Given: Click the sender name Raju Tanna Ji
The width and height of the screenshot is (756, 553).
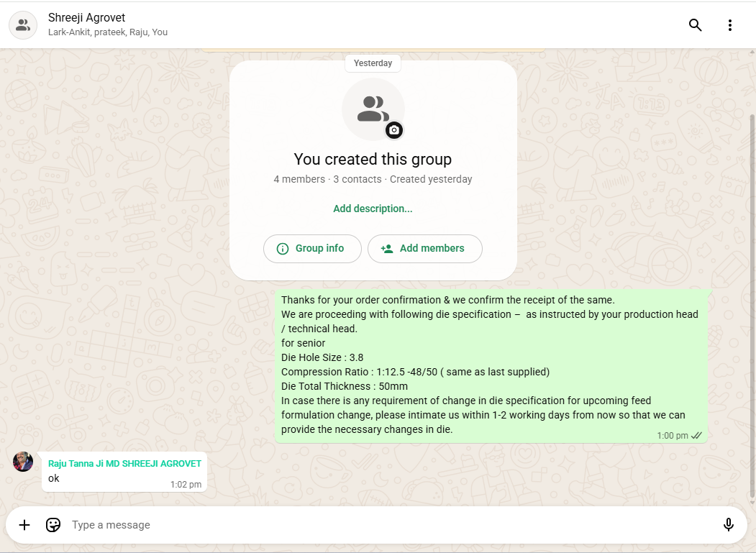Looking at the screenshot, I should [x=124, y=464].
